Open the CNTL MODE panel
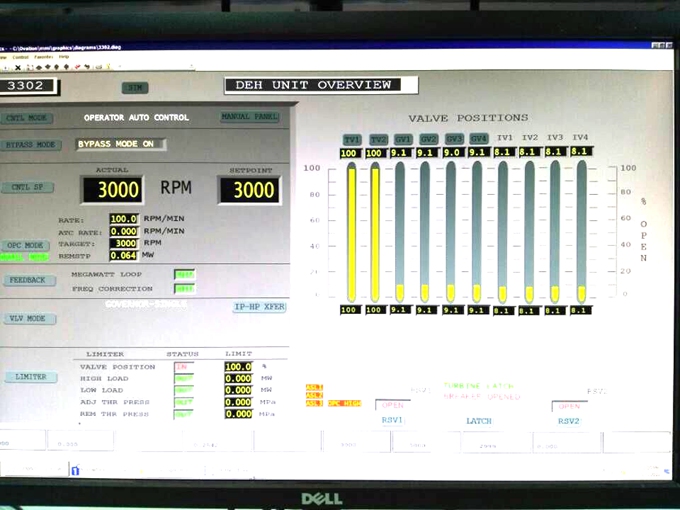680x510 pixels. pos(27,117)
